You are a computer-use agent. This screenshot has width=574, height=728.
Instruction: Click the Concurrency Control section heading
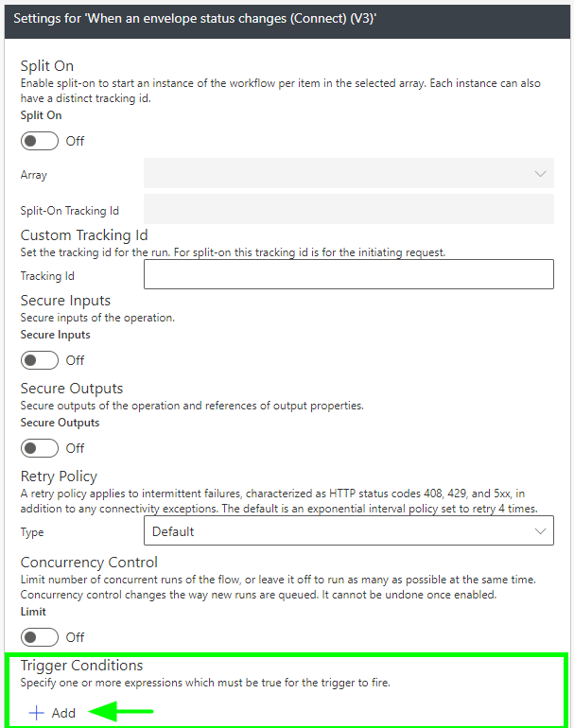pos(89,563)
